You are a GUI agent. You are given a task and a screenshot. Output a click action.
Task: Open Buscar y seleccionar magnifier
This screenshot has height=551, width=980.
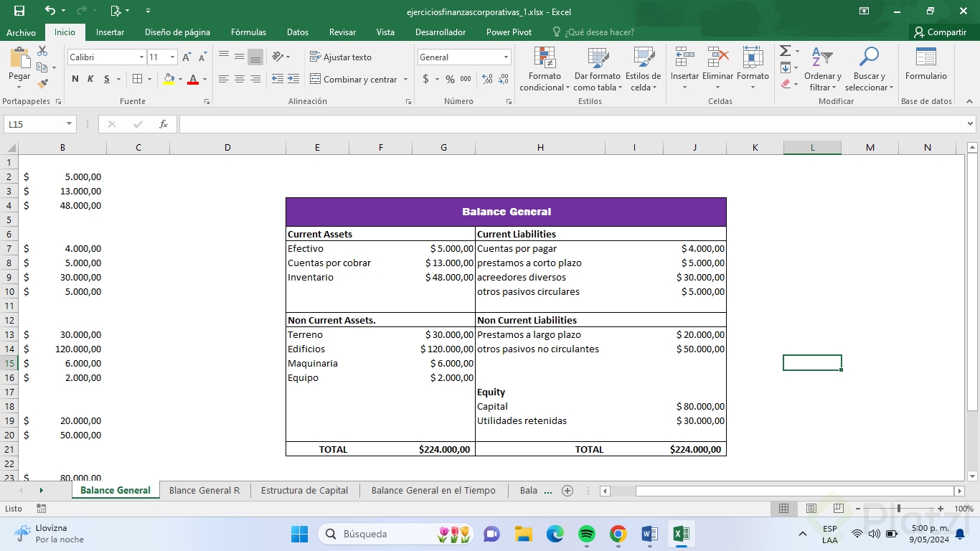(x=869, y=70)
